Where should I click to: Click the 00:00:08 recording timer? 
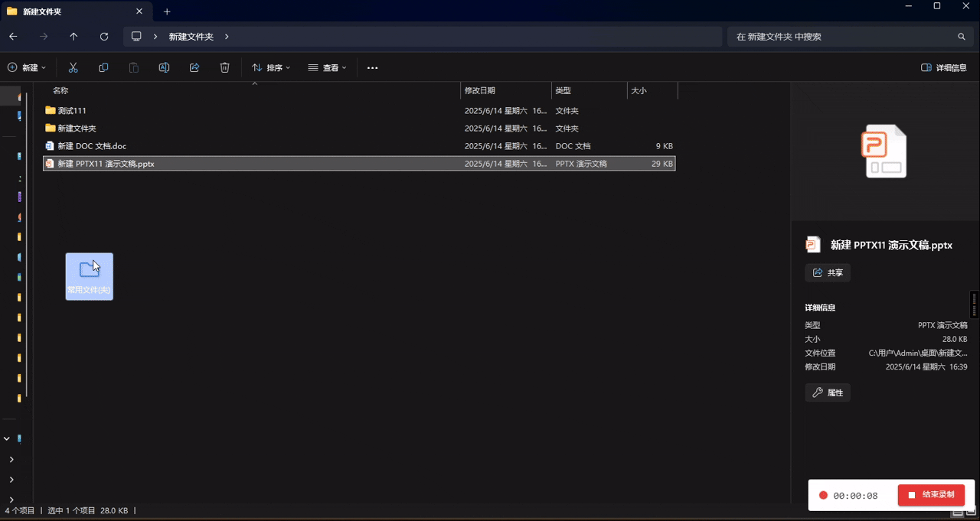coord(855,495)
